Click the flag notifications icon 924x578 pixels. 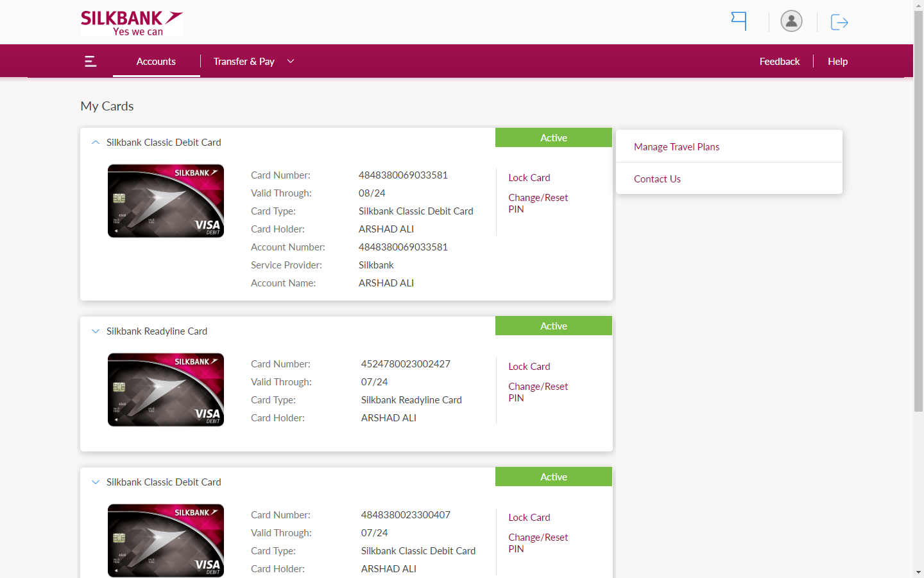click(739, 21)
